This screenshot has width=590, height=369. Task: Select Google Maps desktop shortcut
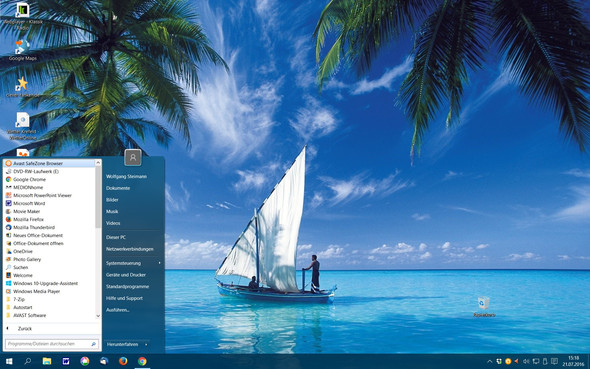tap(23, 50)
